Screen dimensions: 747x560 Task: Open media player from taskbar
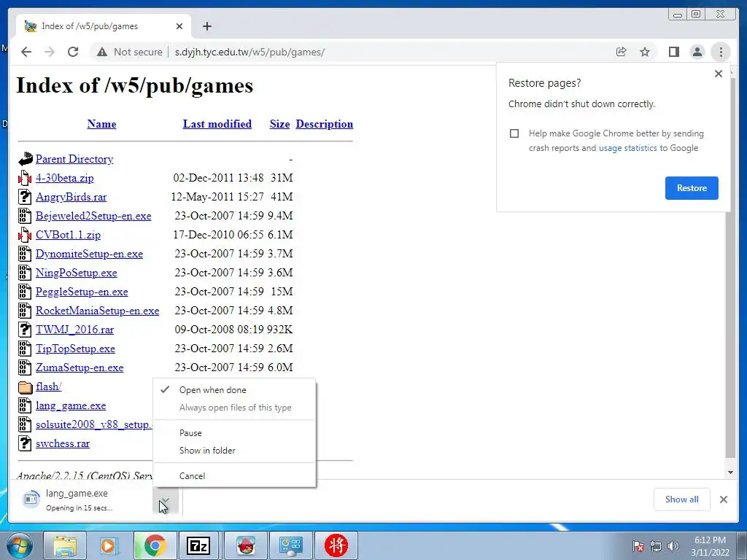coord(109,545)
